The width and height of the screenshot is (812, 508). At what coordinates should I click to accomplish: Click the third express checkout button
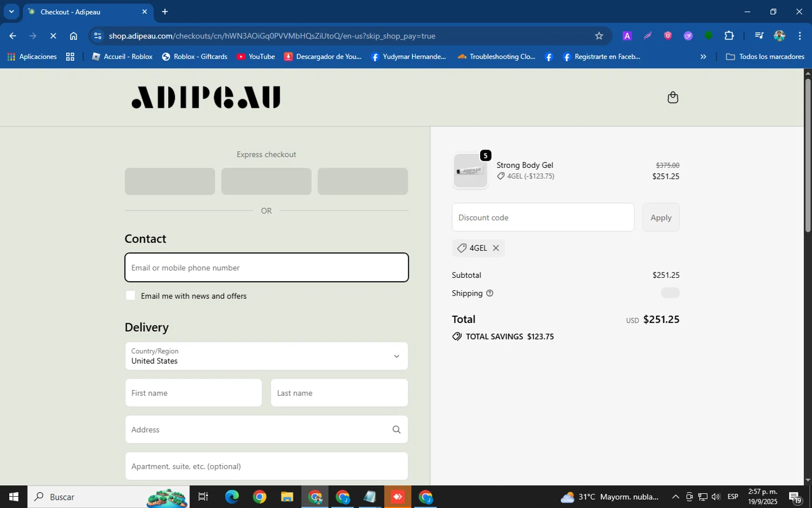(x=363, y=181)
